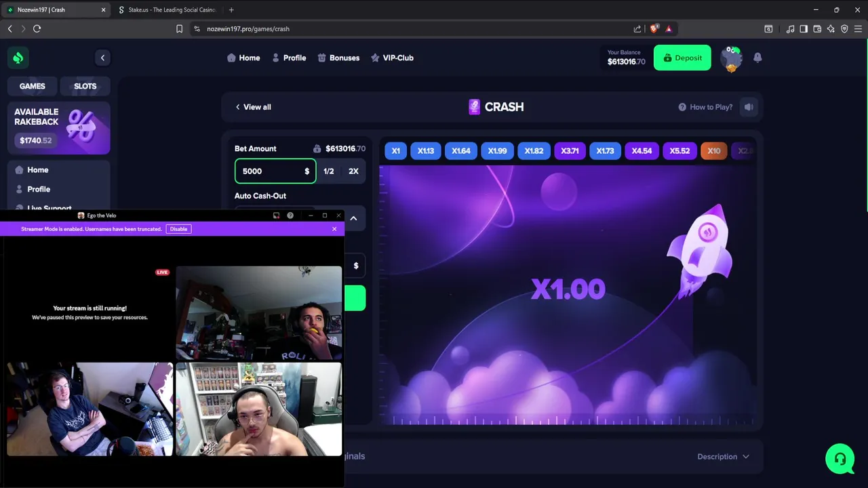This screenshot has height=488, width=868.
Task: Go to Home in the sidebar
Action: (38, 170)
